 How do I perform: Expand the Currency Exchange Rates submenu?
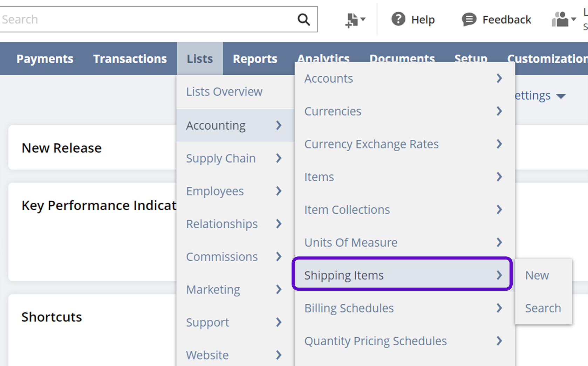click(x=403, y=144)
